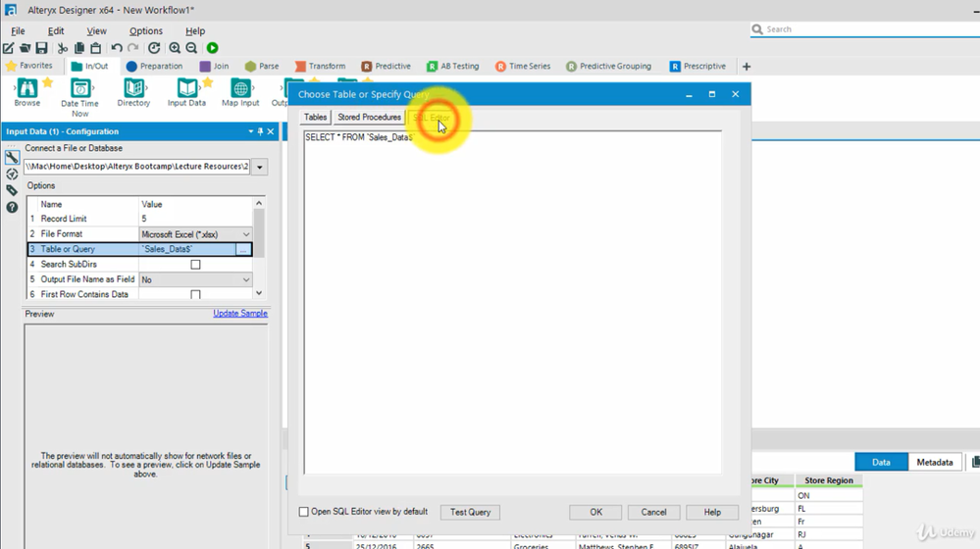Image resolution: width=980 pixels, height=549 pixels.
Task: Close the Input Data Configuration panel
Action: (x=271, y=131)
